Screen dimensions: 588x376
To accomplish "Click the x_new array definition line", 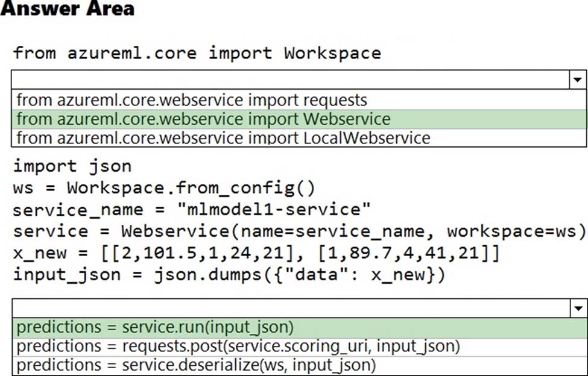I will (x=256, y=252).
